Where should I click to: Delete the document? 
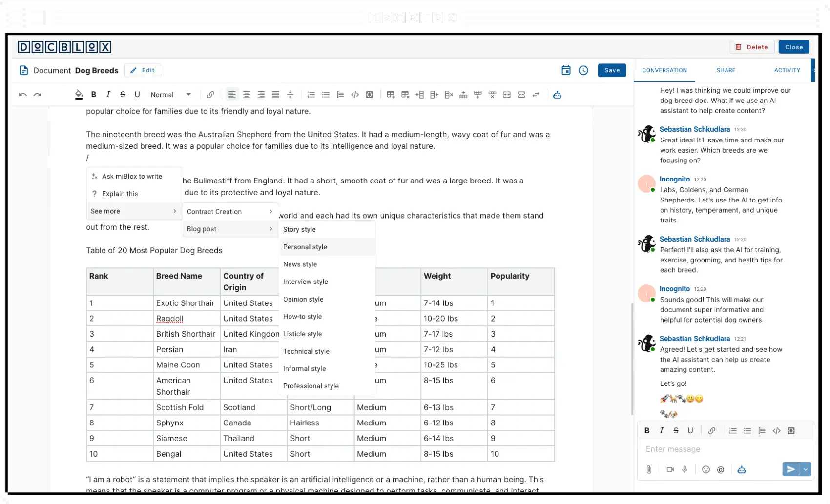click(x=752, y=47)
